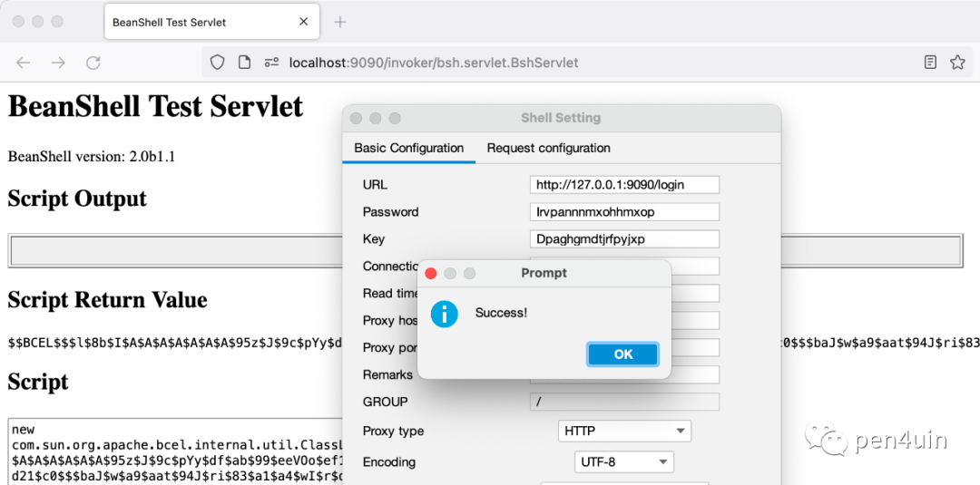Open a new browser tab with plus
This screenshot has height=485, width=980.
click(340, 22)
